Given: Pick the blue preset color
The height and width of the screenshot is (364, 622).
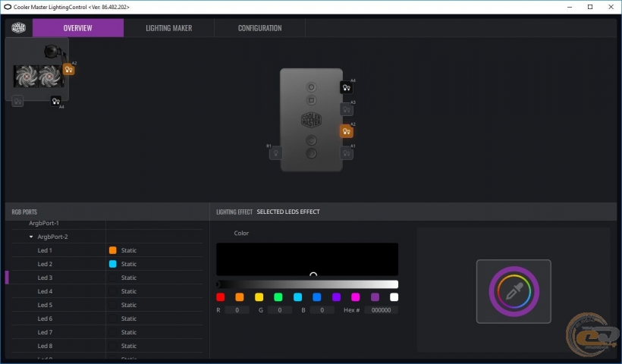Looking at the screenshot, I should [x=317, y=297].
